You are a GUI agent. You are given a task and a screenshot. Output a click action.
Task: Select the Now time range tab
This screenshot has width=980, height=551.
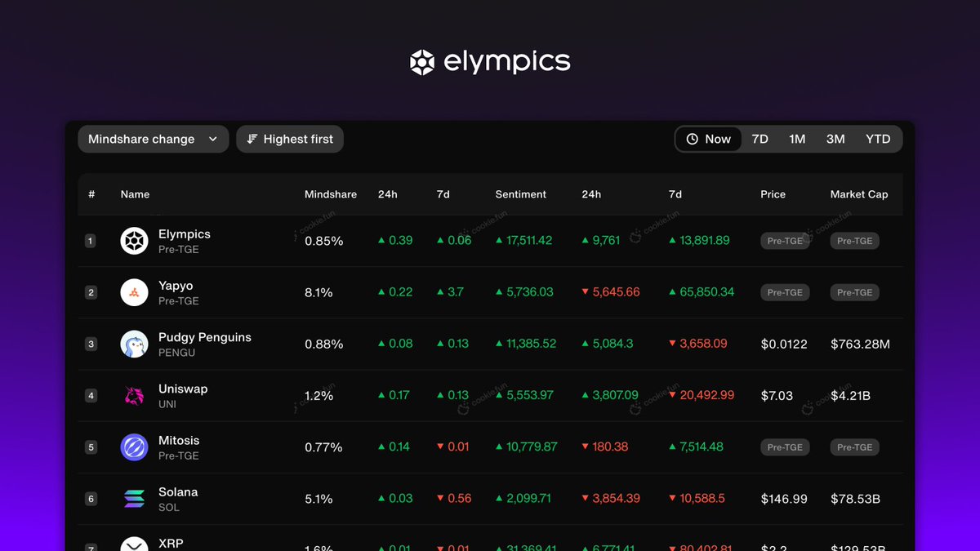click(x=709, y=139)
